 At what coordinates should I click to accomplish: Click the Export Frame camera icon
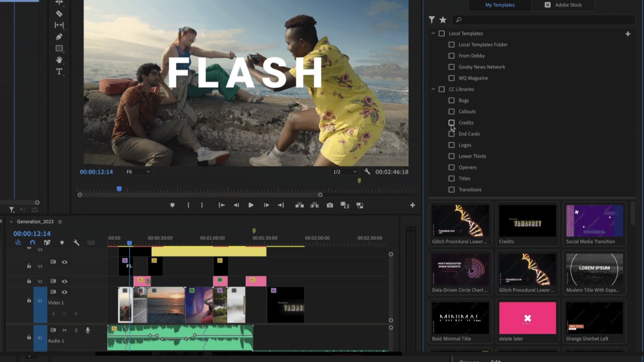pyautogui.click(x=330, y=205)
